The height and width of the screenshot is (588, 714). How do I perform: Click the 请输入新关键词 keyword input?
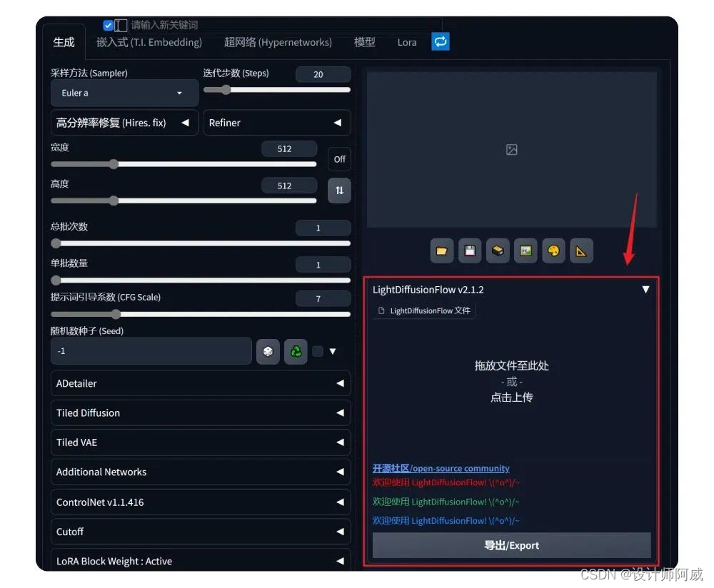(x=285, y=25)
